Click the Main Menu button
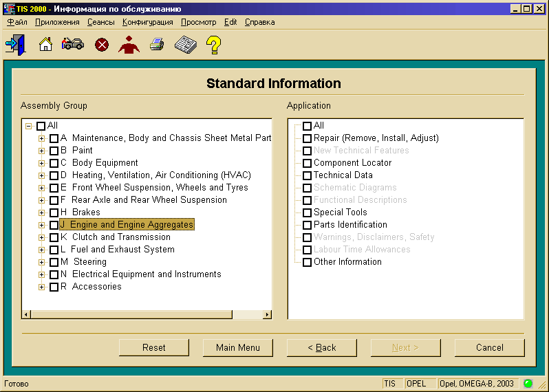Image resolution: width=549 pixels, height=392 pixels. click(238, 347)
